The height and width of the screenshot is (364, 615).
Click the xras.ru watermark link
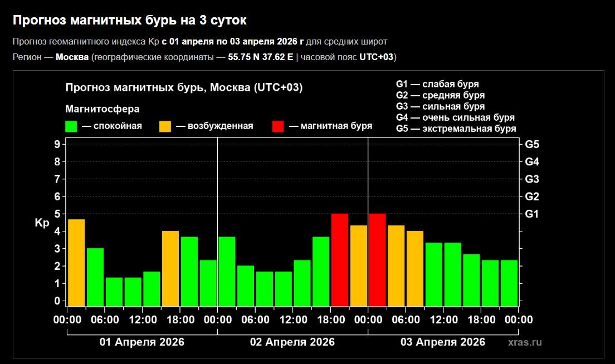525,342
